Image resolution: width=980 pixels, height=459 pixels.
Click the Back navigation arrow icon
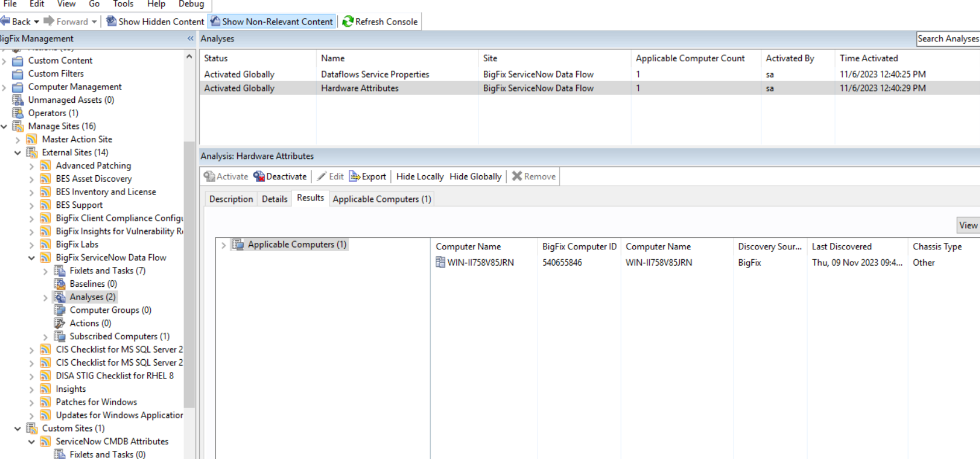(x=5, y=22)
